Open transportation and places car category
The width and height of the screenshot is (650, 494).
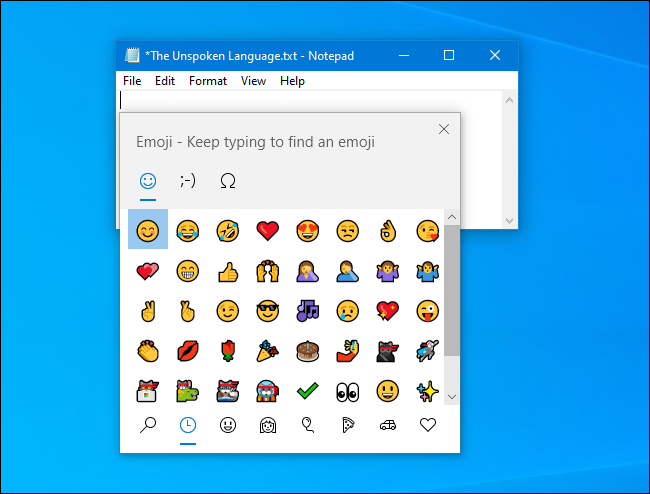(388, 425)
